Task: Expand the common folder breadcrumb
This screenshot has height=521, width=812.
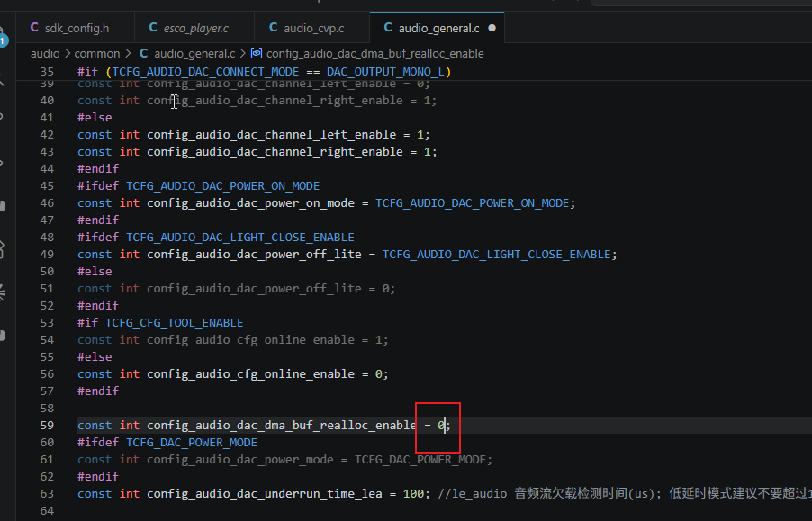Action: pos(97,53)
